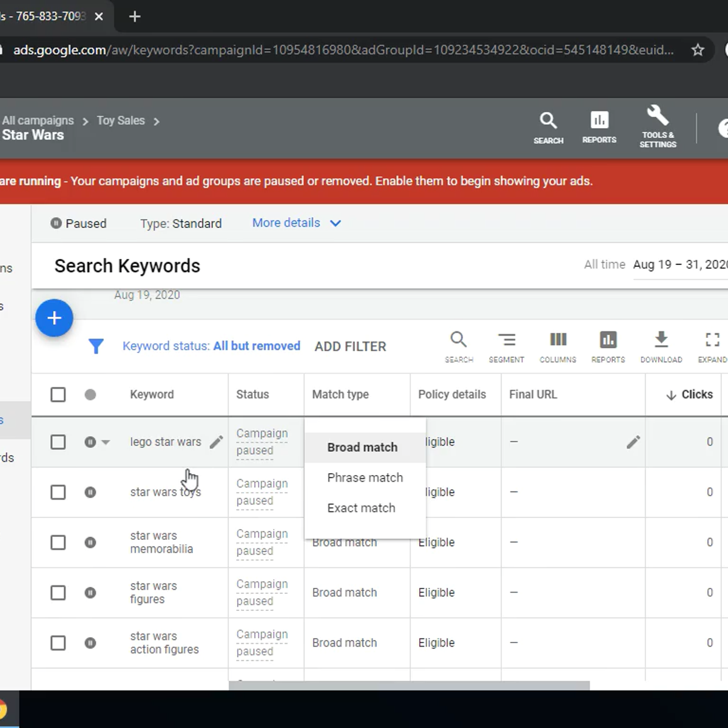Open status dropdown arrow for lego star wars

coord(106,442)
